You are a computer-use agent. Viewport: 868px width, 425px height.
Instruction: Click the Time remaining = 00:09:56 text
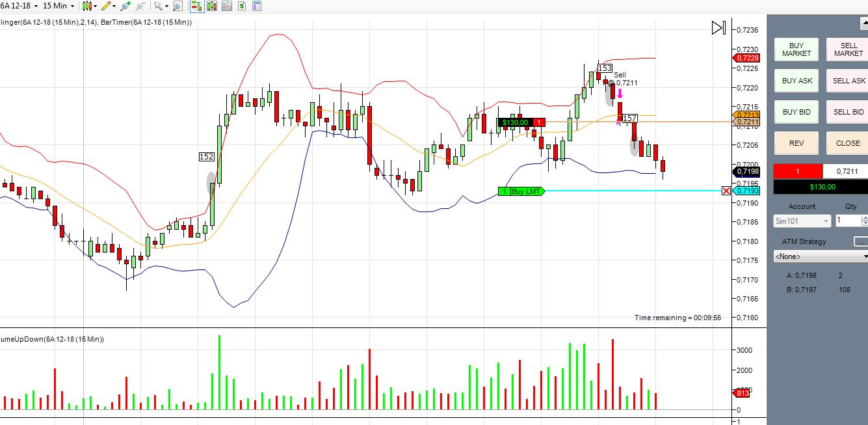[677, 318]
